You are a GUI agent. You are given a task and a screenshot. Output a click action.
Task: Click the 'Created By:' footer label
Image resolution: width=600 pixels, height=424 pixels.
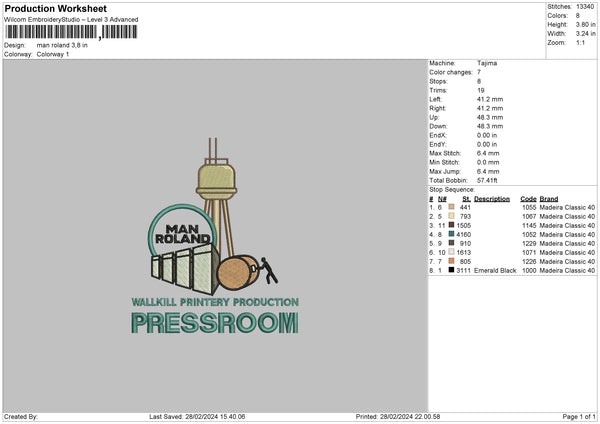[21, 416]
